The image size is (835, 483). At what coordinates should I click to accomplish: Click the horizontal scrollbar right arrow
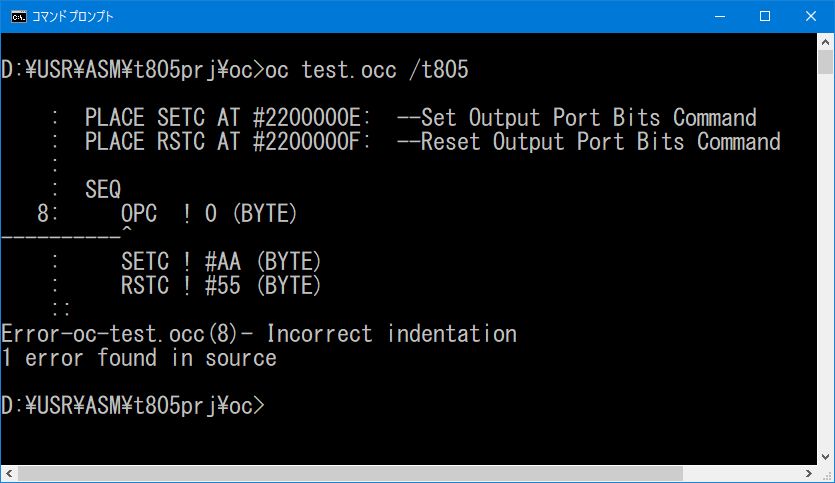pos(808,472)
